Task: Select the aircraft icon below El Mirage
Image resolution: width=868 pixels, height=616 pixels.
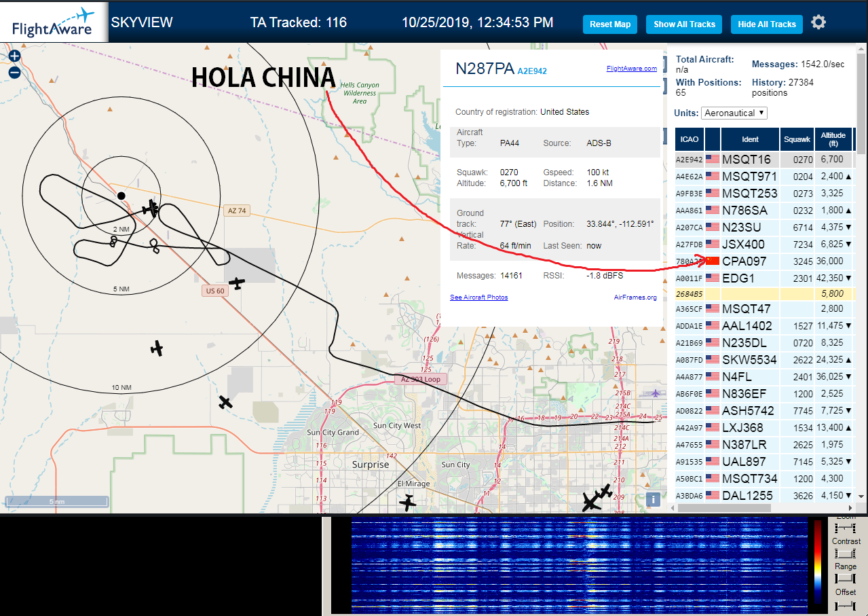Action: tap(407, 503)
